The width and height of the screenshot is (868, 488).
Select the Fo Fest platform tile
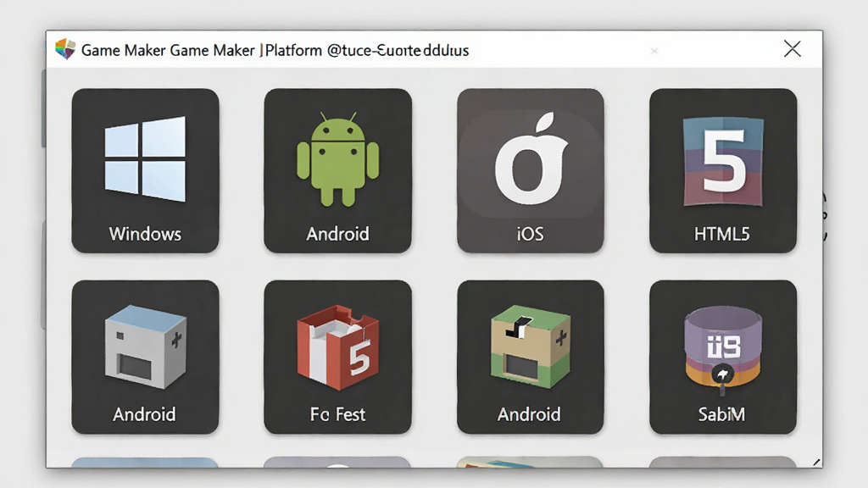[337, 357]
